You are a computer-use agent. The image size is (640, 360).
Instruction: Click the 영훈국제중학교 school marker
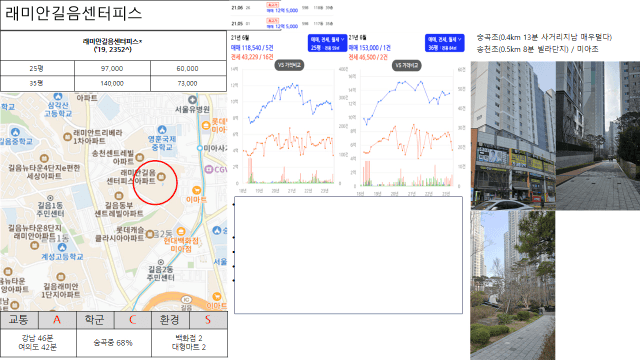[162, 130]
